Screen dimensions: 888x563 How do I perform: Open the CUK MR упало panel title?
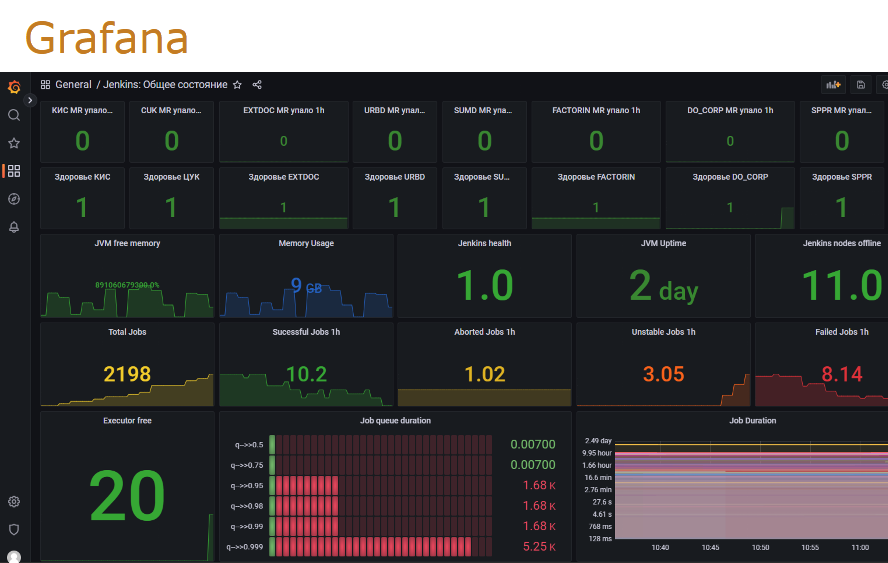[x=171, y=110]
